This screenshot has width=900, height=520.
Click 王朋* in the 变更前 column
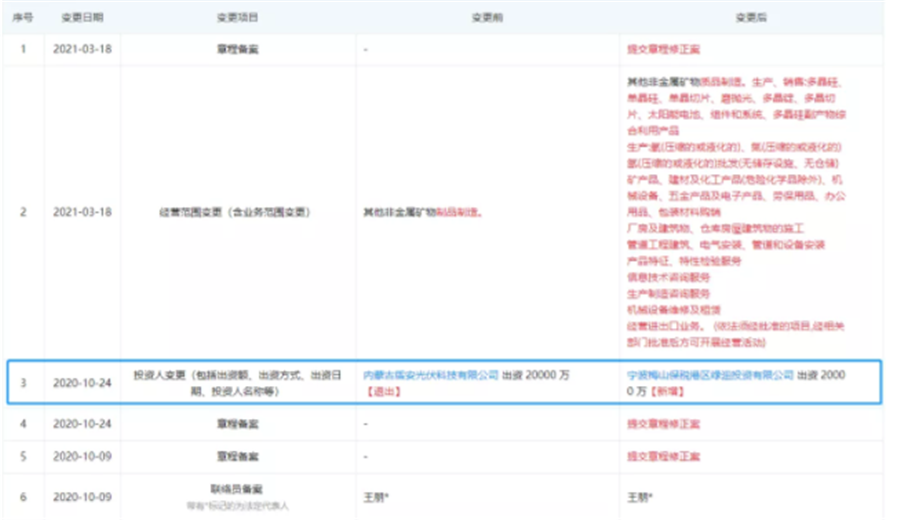[x=376, y=496]
